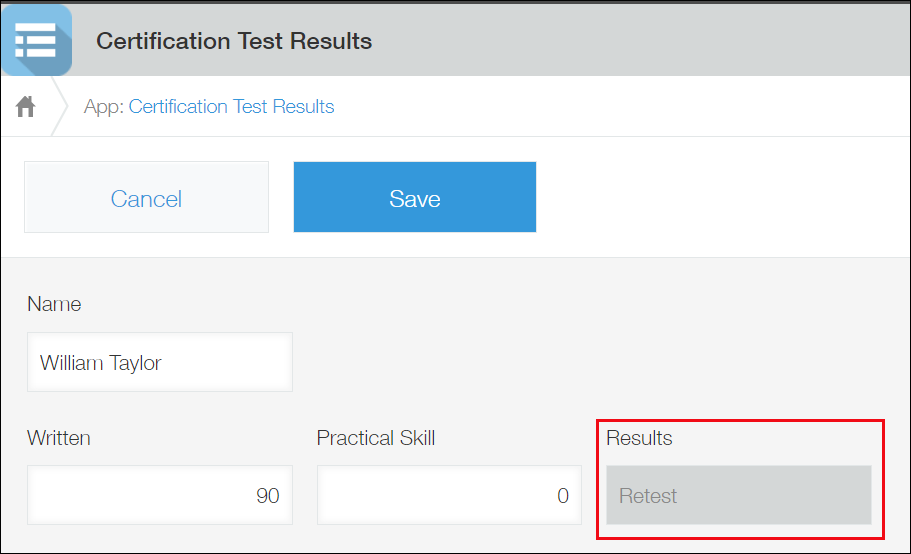
Task: Open the Certification Test Results breadcrumb link
Action: coord(231,106)
